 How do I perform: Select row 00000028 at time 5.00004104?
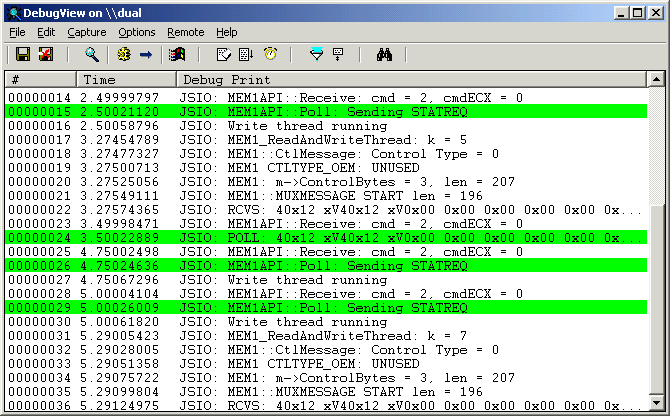point(326,294)
